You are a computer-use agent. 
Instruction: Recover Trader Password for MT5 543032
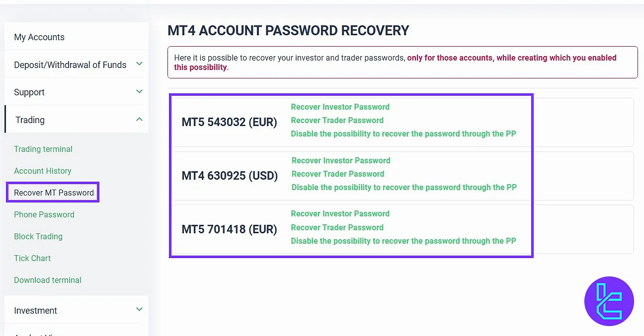[337, 120]
